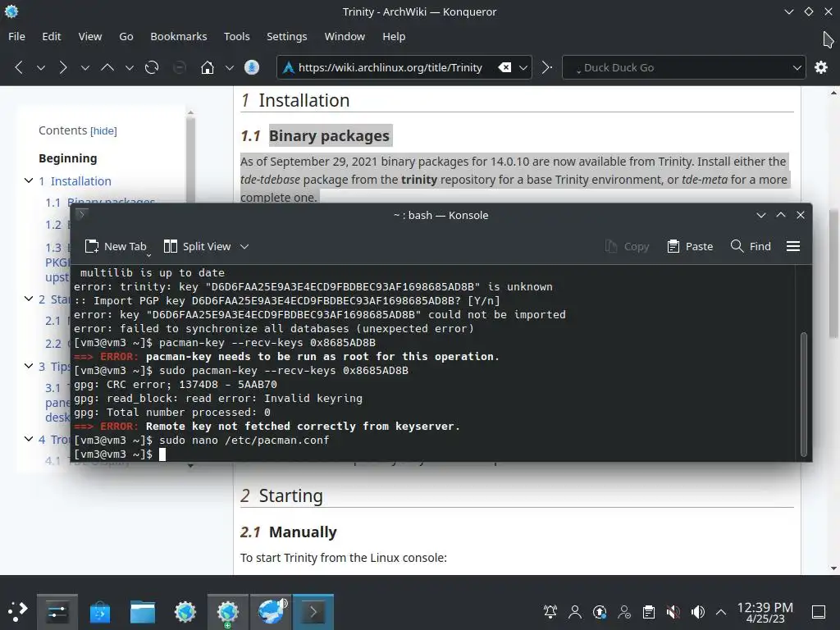
Task: Expand hidden system tray icons
Action: (721, 612)
